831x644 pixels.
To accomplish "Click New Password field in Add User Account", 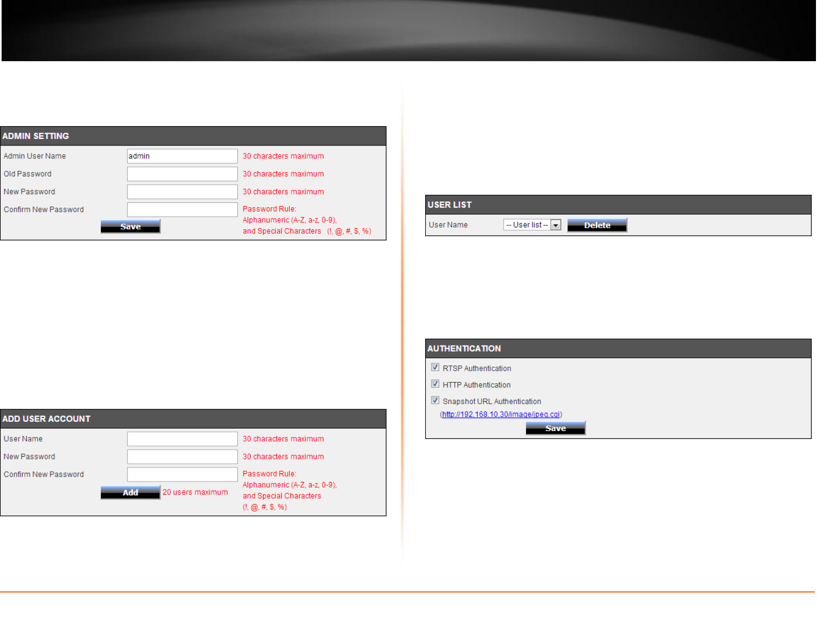I will coord(182,457).
